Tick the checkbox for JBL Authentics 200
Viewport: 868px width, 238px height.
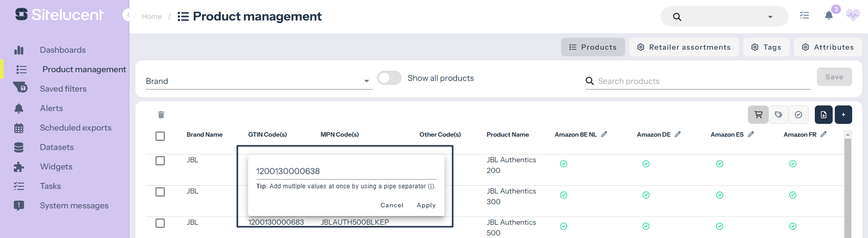pos(160,161)
